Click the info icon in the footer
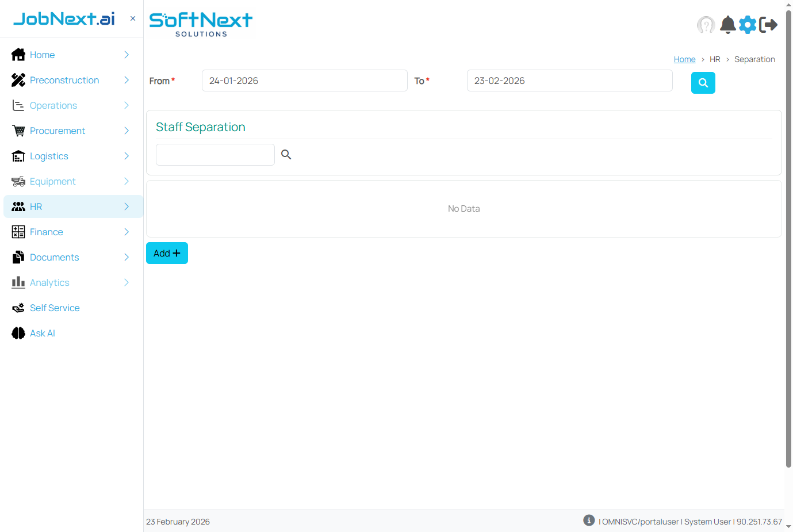793x532 pixels. click(588, 520)
